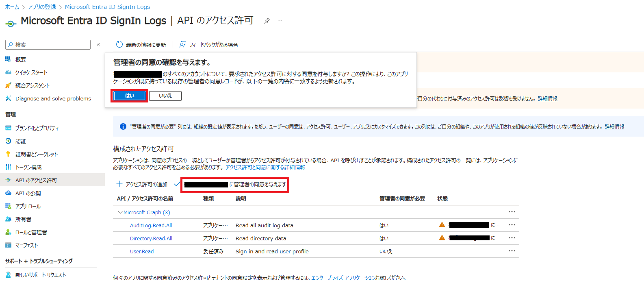Open 詳細情報 link in the info banner

point(614,126)
